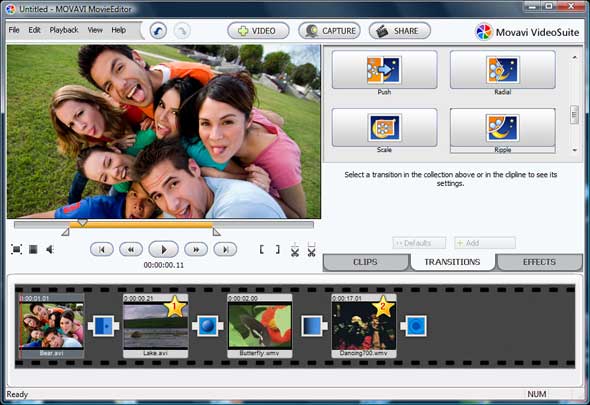Click the orange selected range bar
590x405 pixels.
141,225
